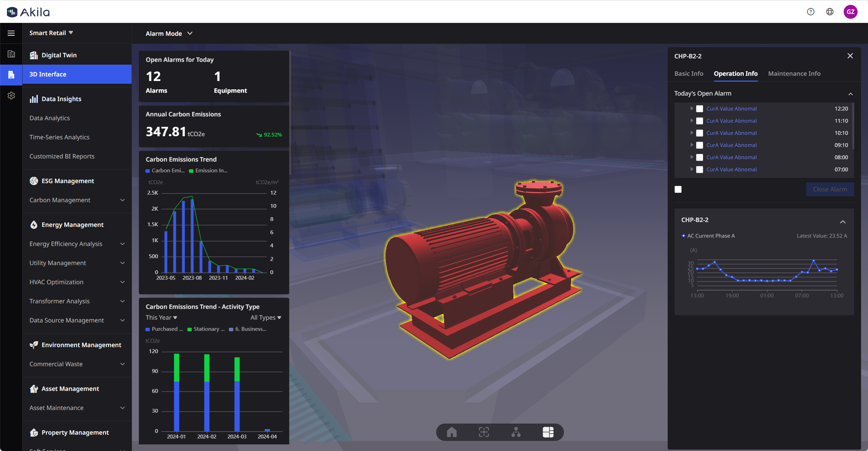Switch to the Maintenance Info tab
Viewport: 868px width, 451px height.
coord(794,74)
